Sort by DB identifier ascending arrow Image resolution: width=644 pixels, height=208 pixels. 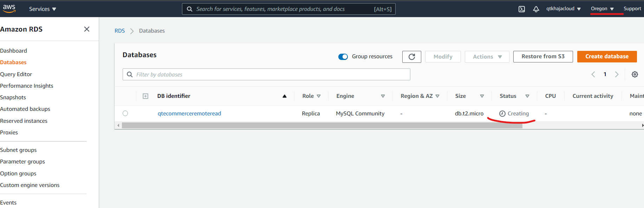285,96
